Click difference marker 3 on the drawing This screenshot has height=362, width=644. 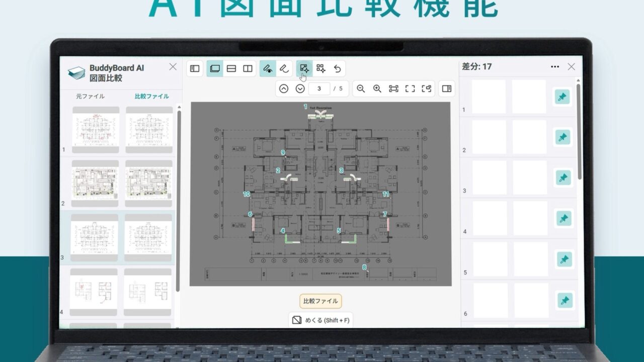tap(341, 170)
